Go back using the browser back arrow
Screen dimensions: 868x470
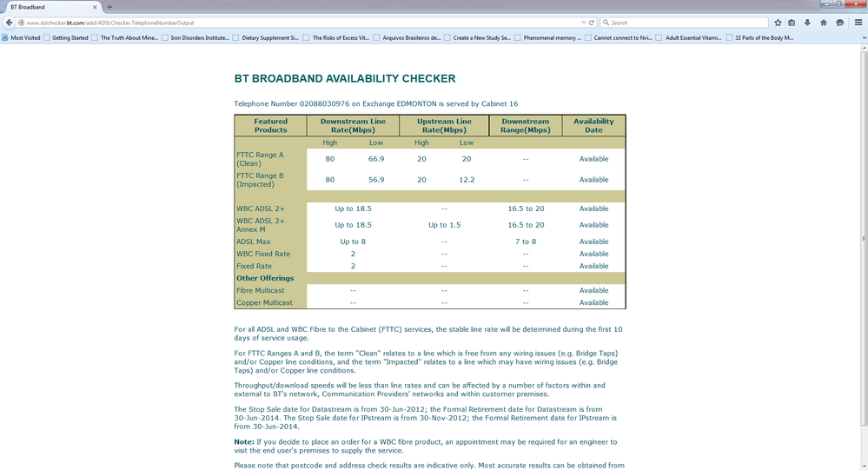click(x=9, y=23)
